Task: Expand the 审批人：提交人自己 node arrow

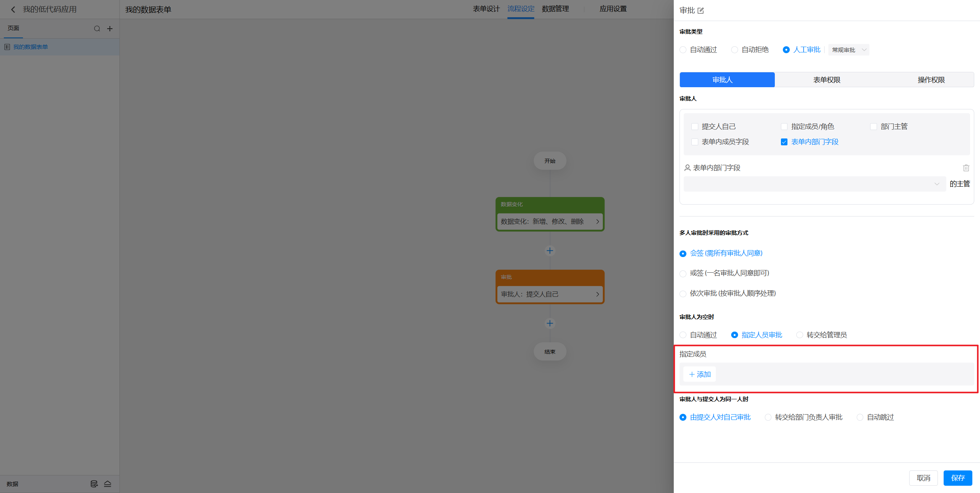Action: pyautogui.click(x=597, y=294)
